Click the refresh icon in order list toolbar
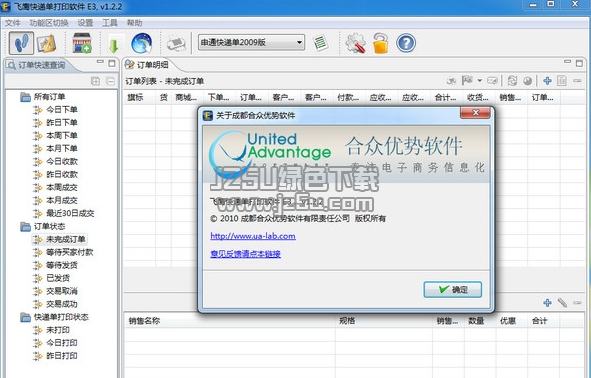Screen dimensions: 591x378 point(512,80)
